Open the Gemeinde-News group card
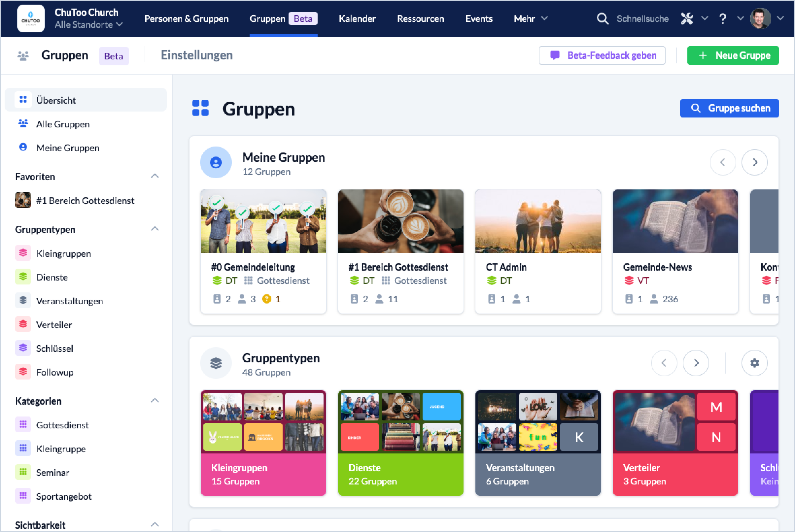This screenshot has height=532, width=795. pyautogui.click(x=675, y=251)
